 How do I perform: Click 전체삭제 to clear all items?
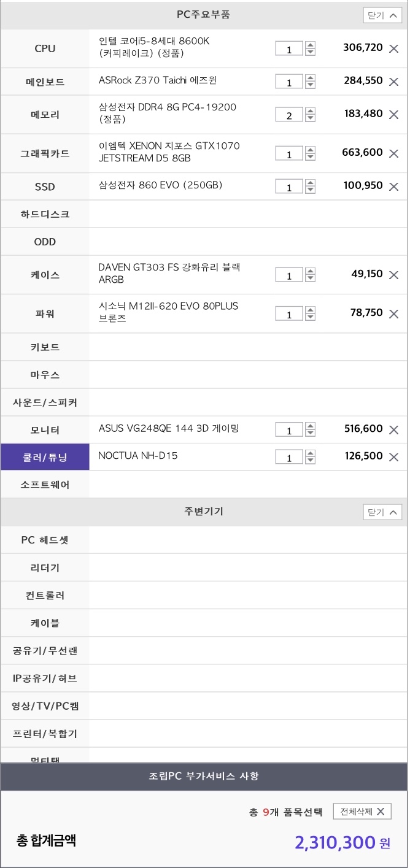pyautogui.click(x=362, y=812)
